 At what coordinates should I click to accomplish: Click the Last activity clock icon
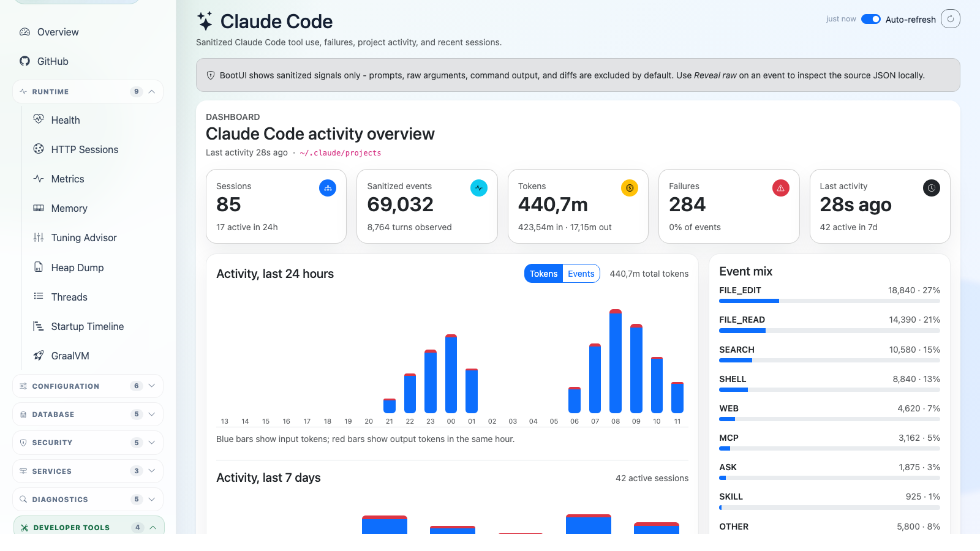pyautogui.click(x=932, y=188)
